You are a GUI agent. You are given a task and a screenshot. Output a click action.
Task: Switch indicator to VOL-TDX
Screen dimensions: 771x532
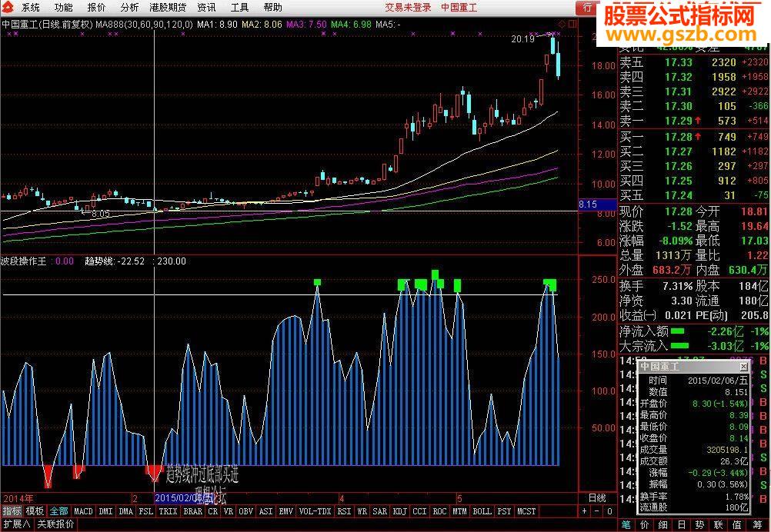(x=315, y=511)
